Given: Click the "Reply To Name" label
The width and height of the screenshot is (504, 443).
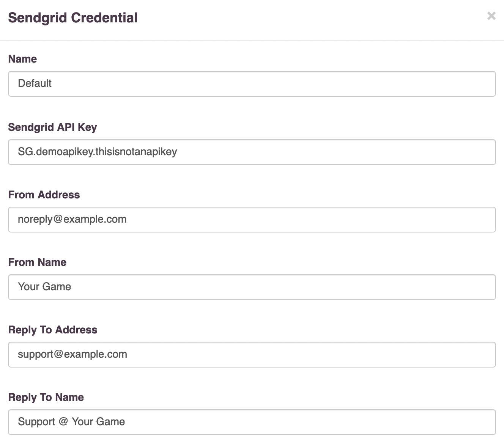Looking at the screenshot, I should tap(46, 397).
